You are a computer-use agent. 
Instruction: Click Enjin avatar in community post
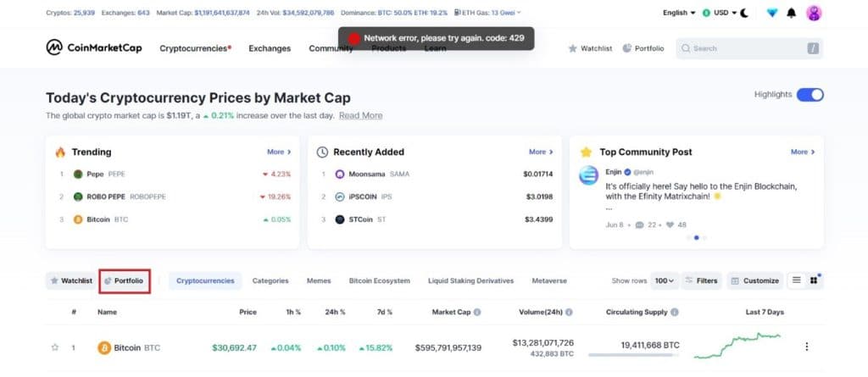coord(589,175)
